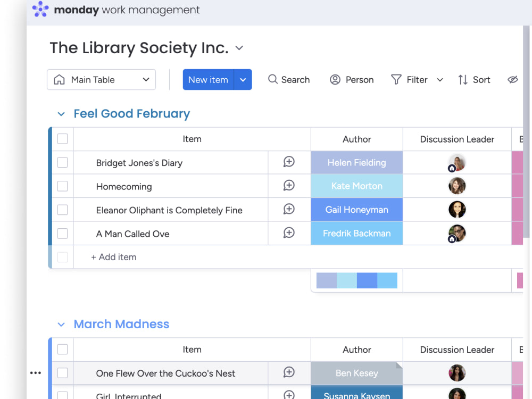Image resolution: width=532 pixels, height=399 pixels.
Task: Click the Sort button label
Action: tap(481, 80)
